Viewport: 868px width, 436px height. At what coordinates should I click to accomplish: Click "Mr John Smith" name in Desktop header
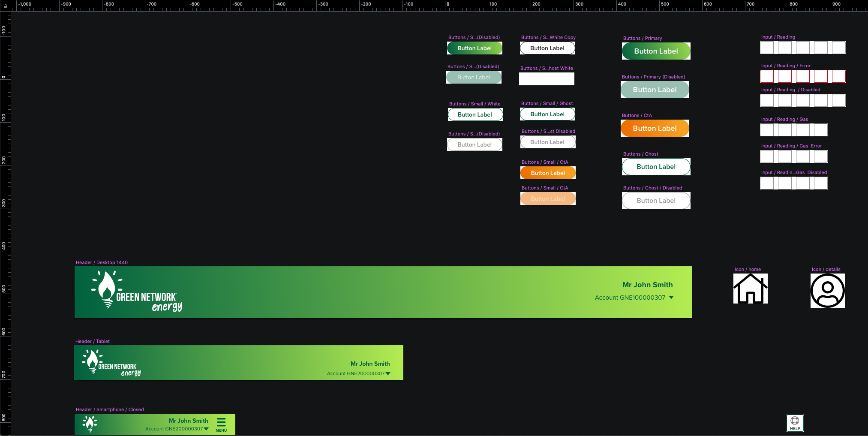point(647,285)
